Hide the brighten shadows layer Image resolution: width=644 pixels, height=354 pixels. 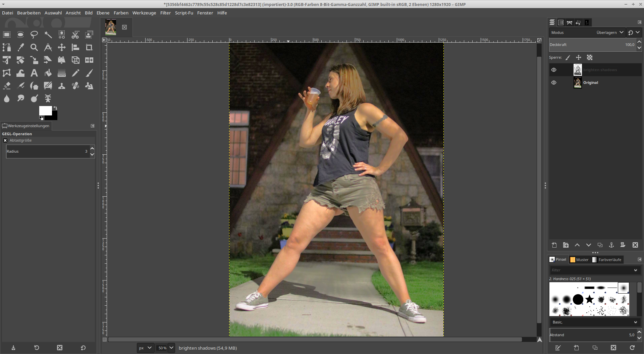[554, 70]
